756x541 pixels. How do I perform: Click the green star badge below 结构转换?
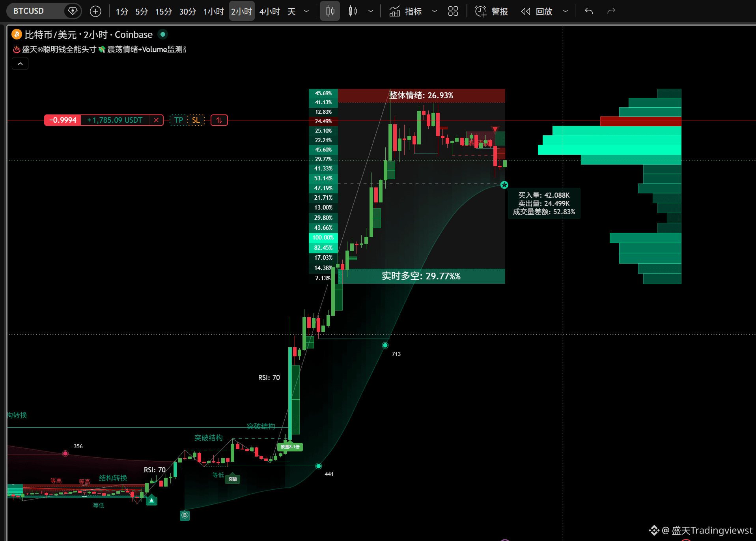(152, 500)
